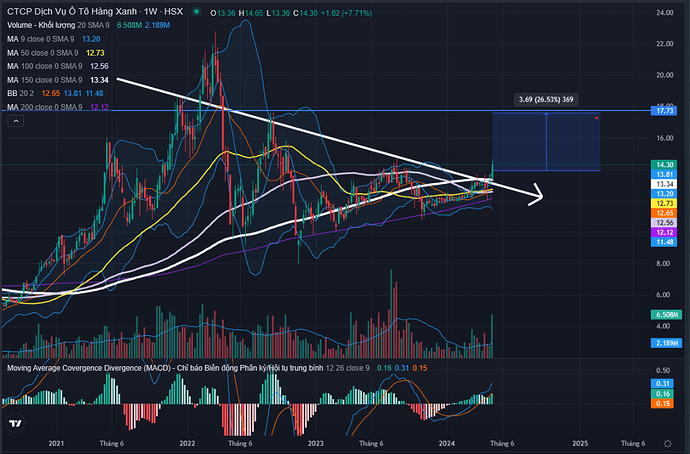The image size is (690, 454).
Task: Click the 2022 time axis label
Action: (x=187, y=443)
